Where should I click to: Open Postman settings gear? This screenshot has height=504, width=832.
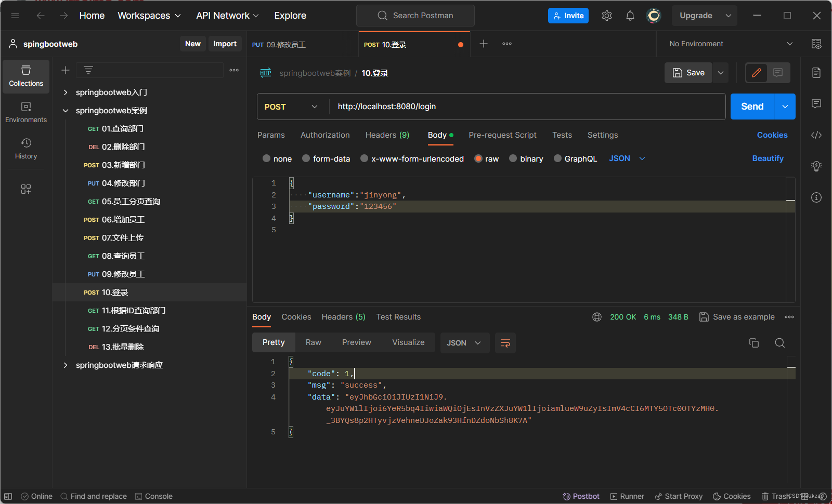tap(607, 16)
